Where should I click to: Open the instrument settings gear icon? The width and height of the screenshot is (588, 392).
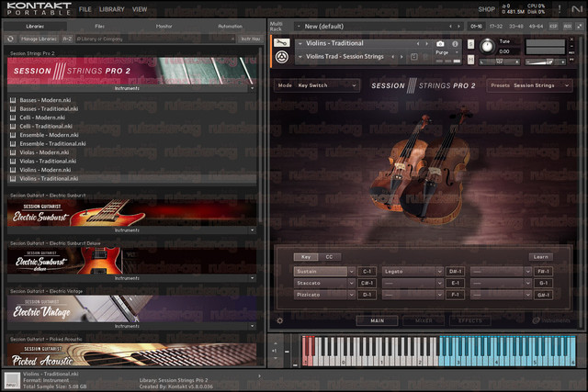(279, 320)
